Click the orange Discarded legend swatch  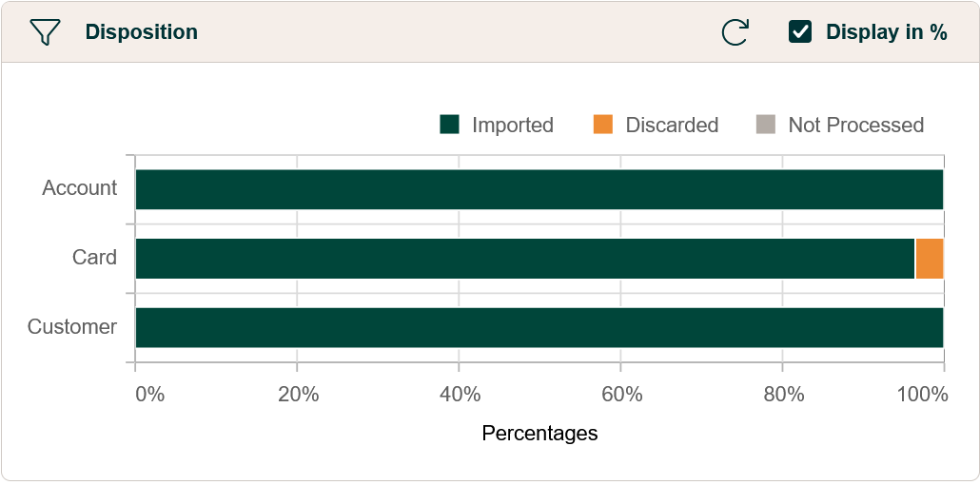tap(603, 125)
